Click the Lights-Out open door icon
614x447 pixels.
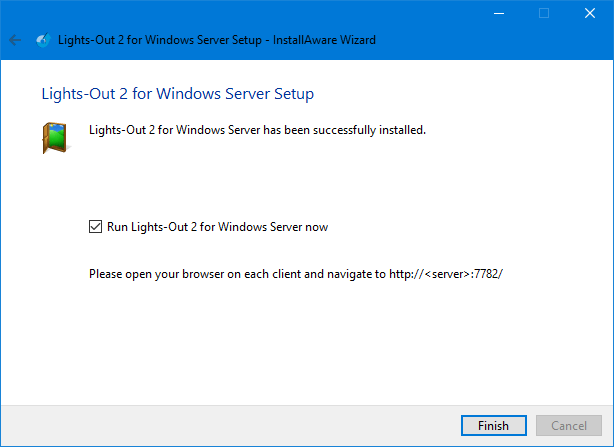(x=56, y=138)
